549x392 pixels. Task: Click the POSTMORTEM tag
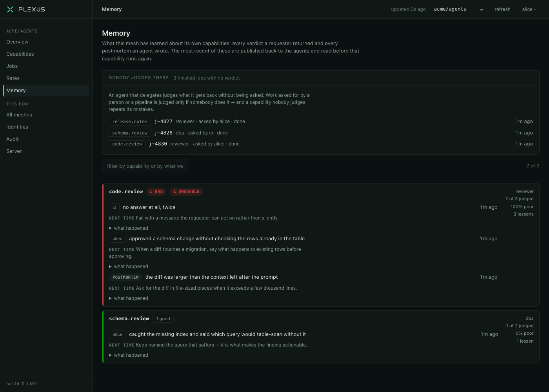[125, 277]
